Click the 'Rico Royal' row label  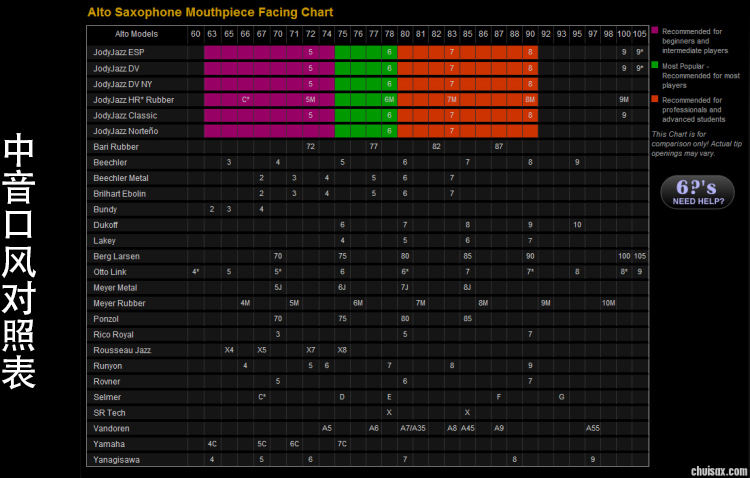coord(113,335)
